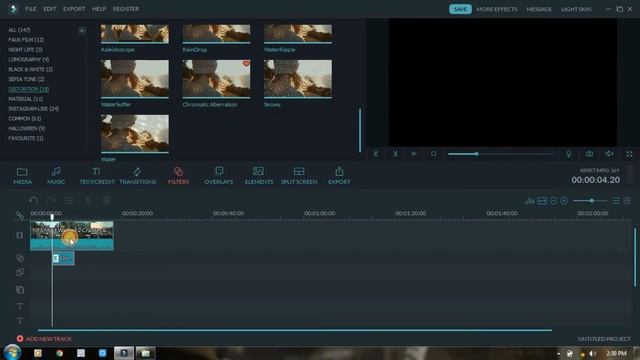The height and width of the screenshot is (360, 640).
Task: Take a snapshot with camera icon
Action: [x=589, y=154]
